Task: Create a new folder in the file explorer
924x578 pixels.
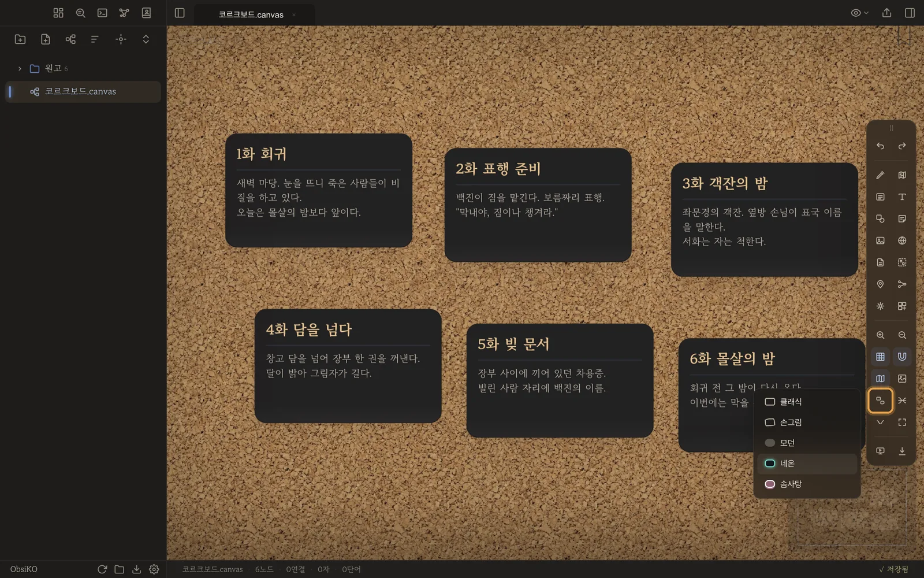Action: coord(20,39)
